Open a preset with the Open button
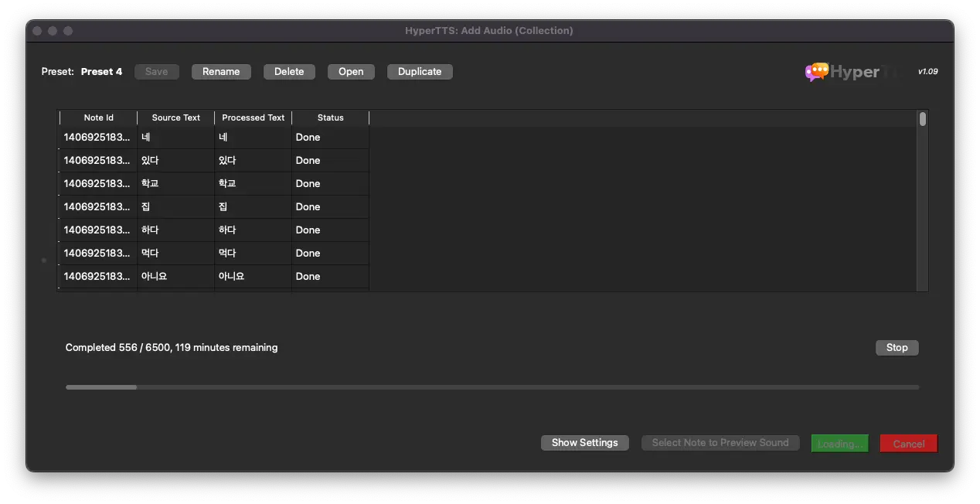The image size is (980, 504). (351, 72)
